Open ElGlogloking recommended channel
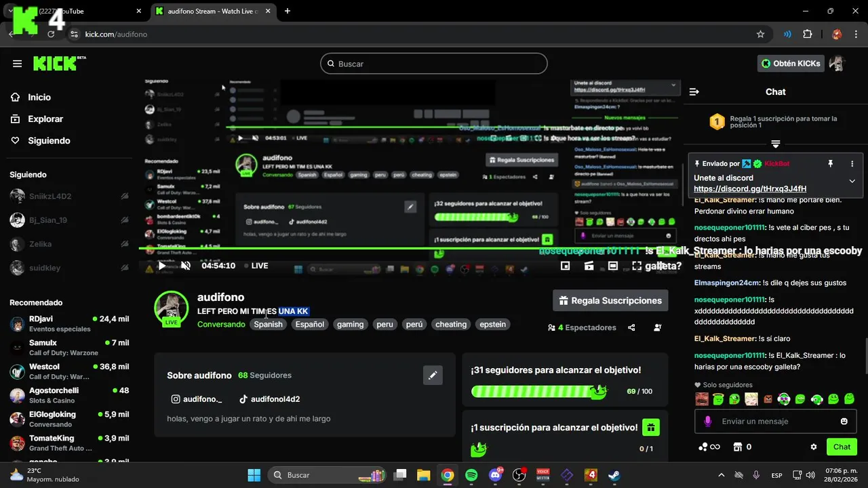The height and width of the screenshot is (488, 868). pyautogui.click(x=69, y=419)
